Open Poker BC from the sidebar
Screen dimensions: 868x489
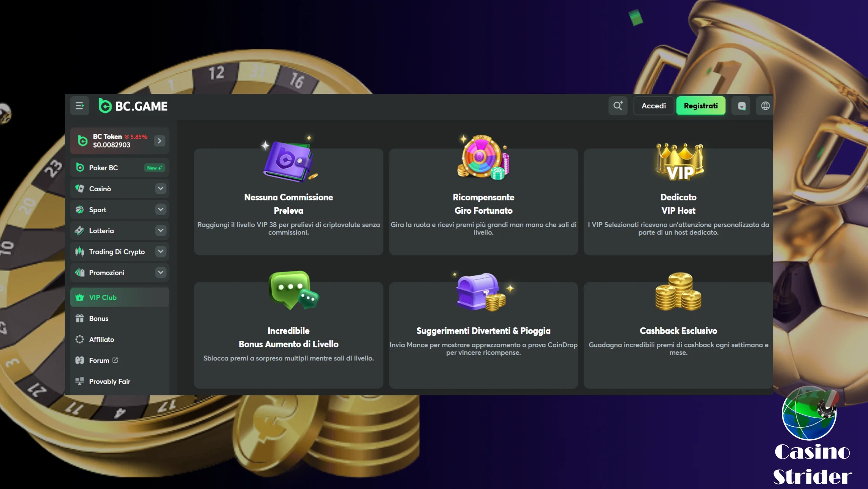click(x=119, y=168)
